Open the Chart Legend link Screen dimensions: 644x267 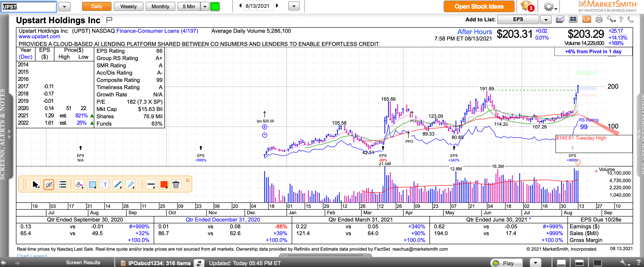coord(32,256)
